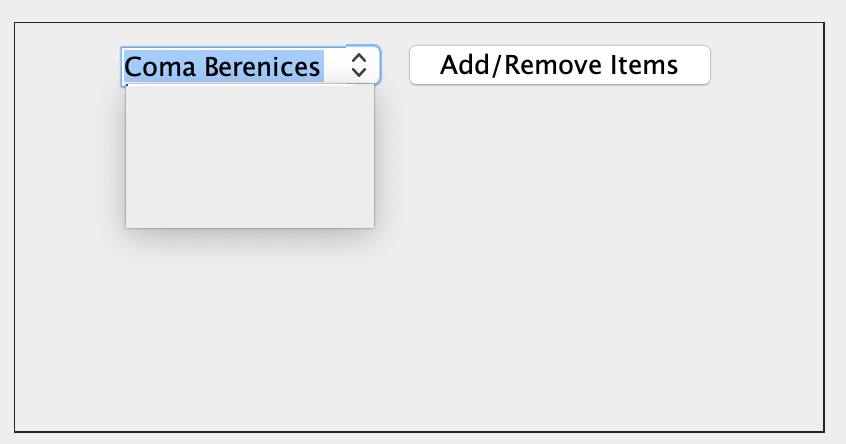Viewport: 846px width, 444px height.
Task: Click the down chevron in the combo arrow
Action: click(360, 73)
